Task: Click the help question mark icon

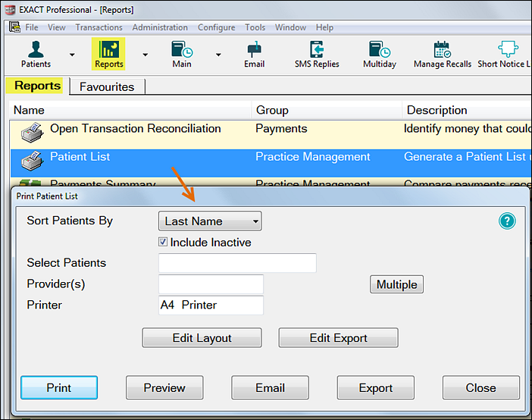Action: point(507,221)
